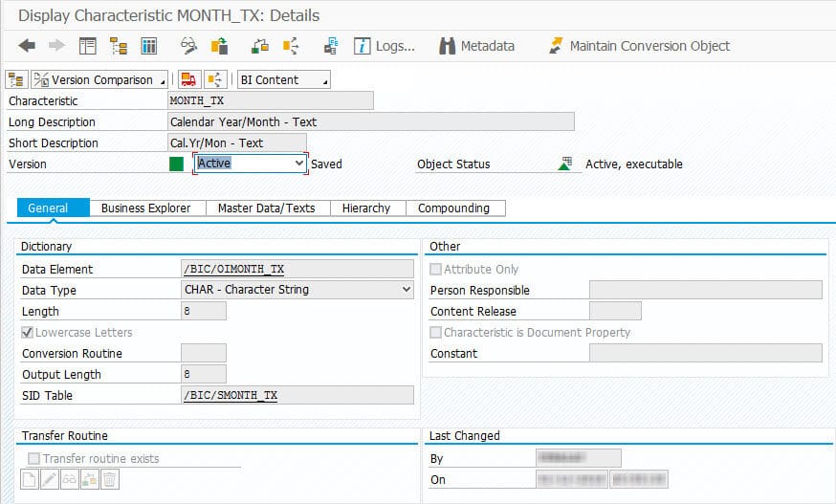
Task: Click the Activate icon in toolbar
Action: [219, 46]
